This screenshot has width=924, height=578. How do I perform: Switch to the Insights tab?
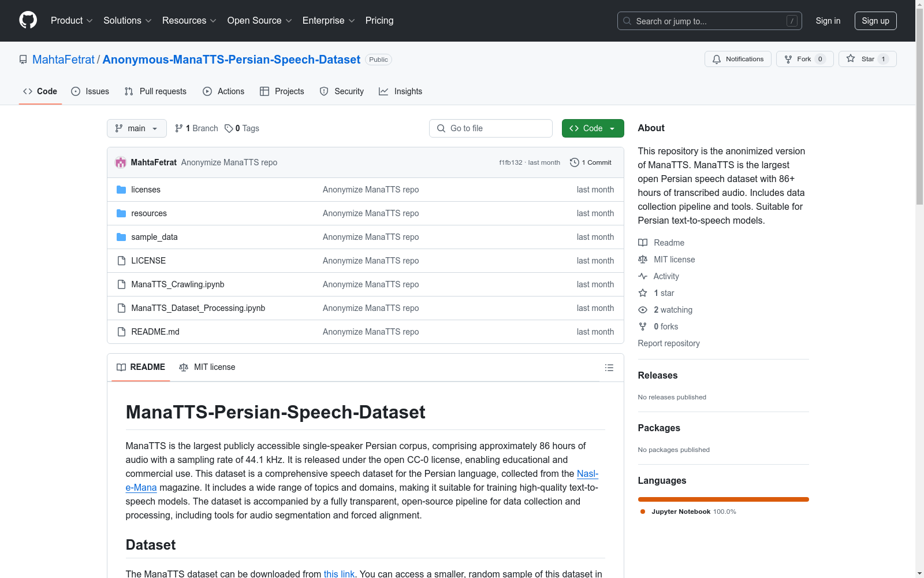(401, 91)
